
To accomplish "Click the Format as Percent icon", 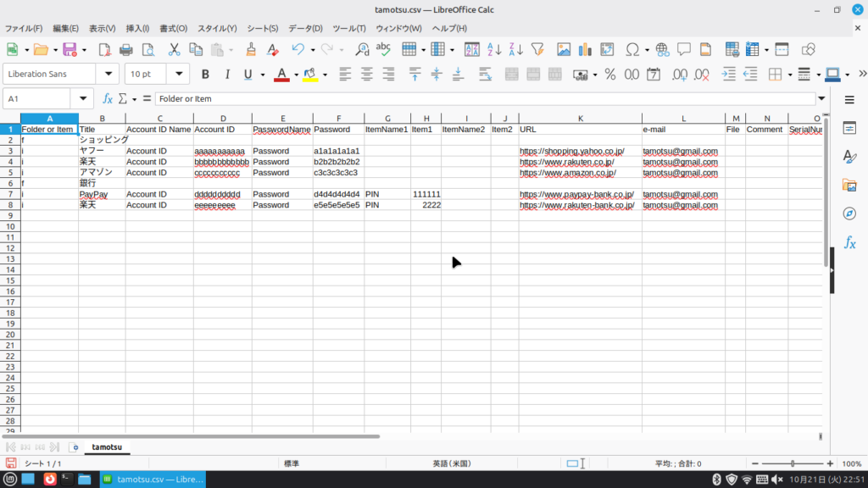I will pos(609,75).
